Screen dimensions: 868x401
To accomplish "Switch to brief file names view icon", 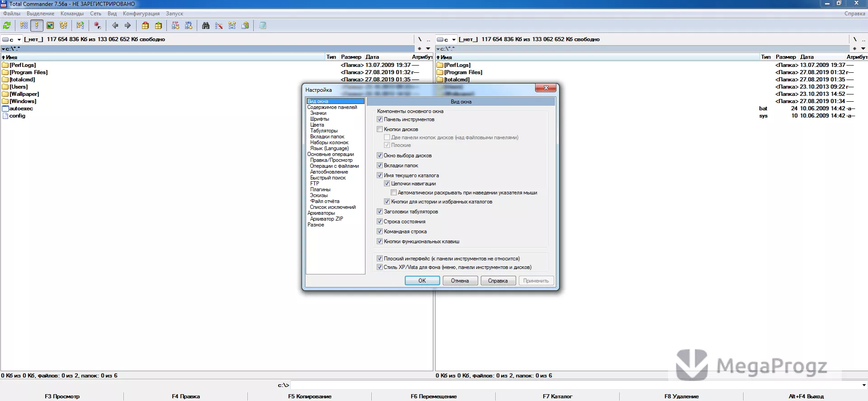I will click(24, 26).
